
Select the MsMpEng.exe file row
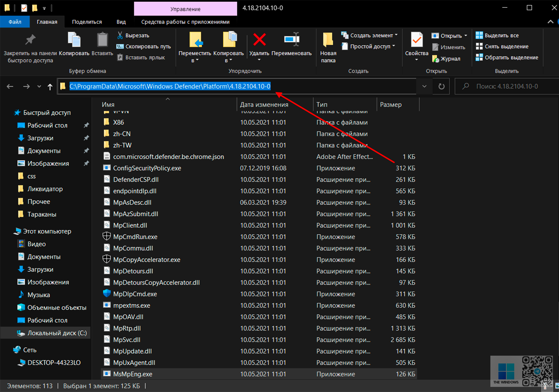pos(259,374)
